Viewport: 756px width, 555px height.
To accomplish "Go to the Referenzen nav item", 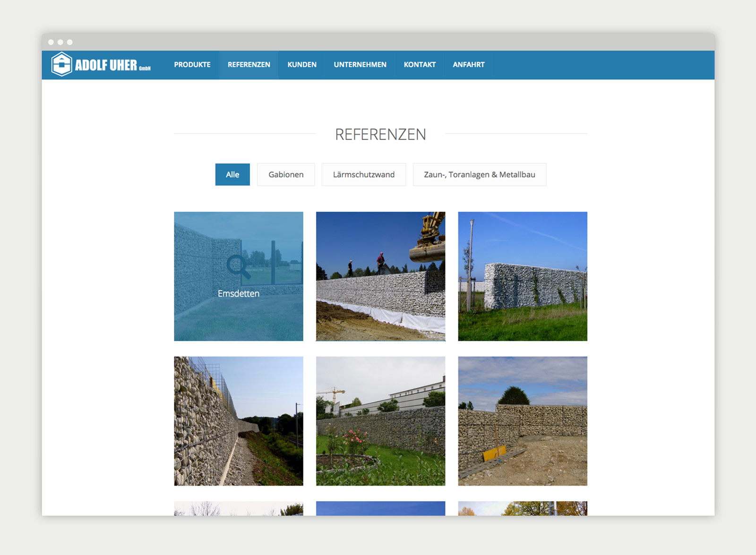I will point(249,65).
